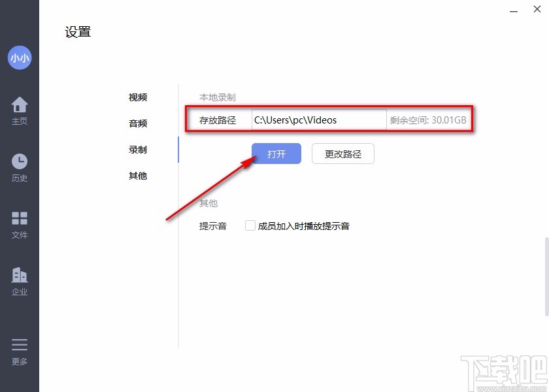Click the 设置 page title

click(78, 31)
